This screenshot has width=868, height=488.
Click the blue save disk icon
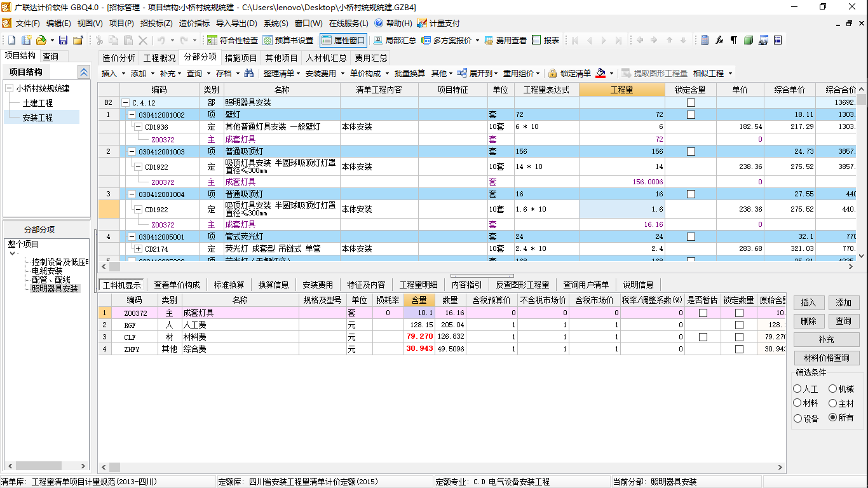pos(63,40)
